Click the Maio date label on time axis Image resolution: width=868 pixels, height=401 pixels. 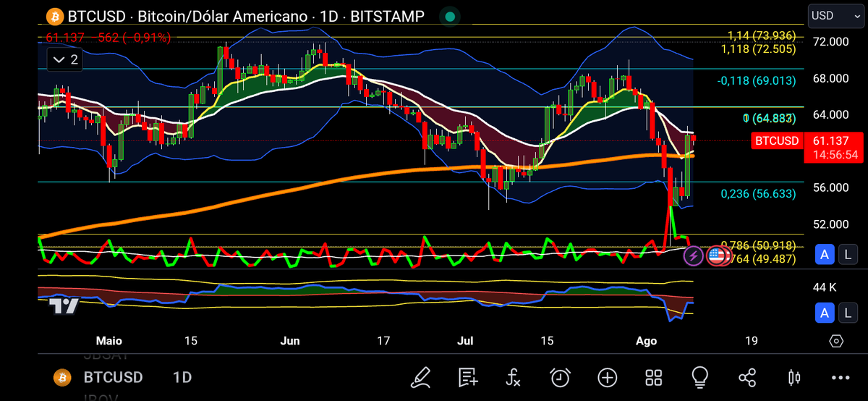pyautogui.click(x=109, y=341)
